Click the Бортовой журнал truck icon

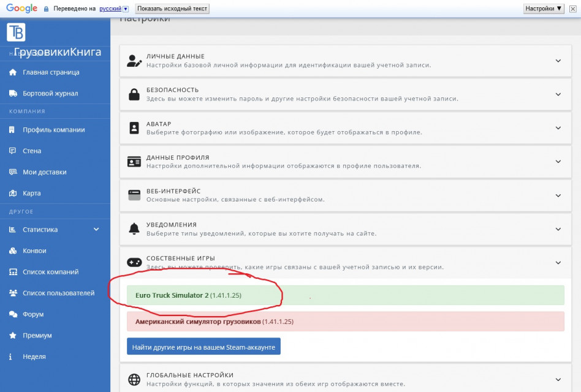click(12, 94)
